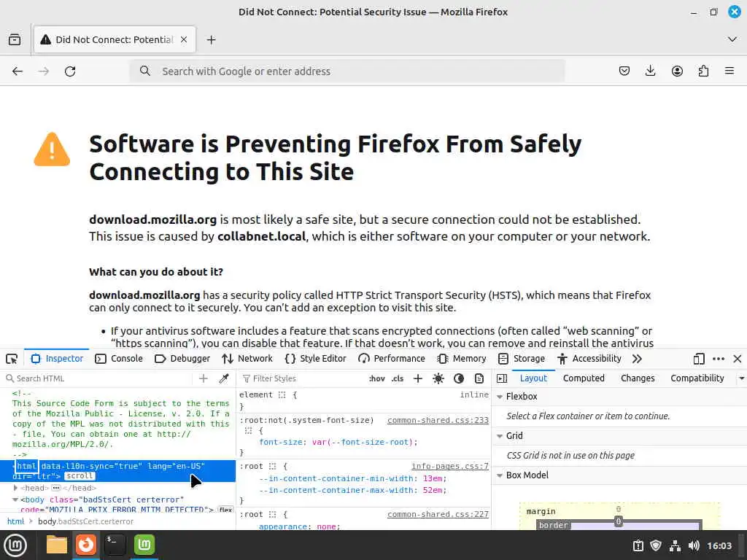Image resolution: width=747 pixels, height=560 pixels.
Task: Click the scroll badge on html node
Action: click(x=80, y=476)
